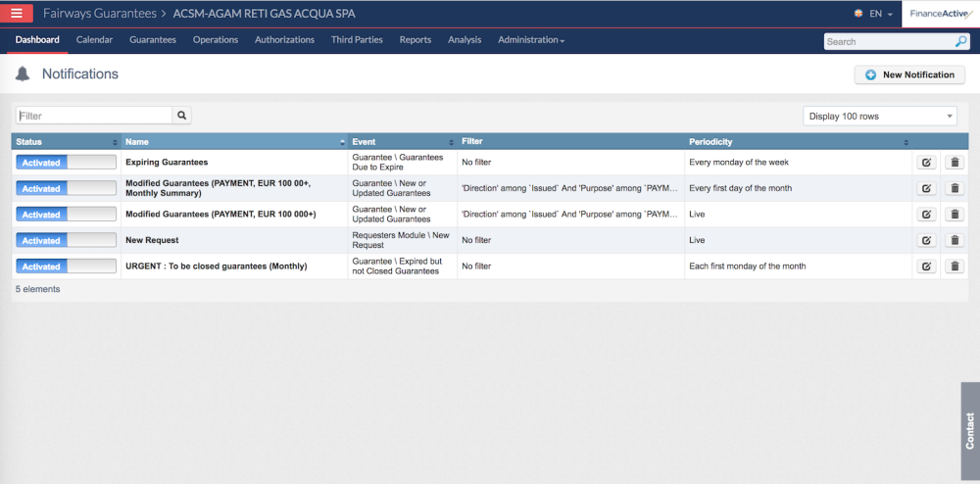Sort by the Status column

[67, 142]
